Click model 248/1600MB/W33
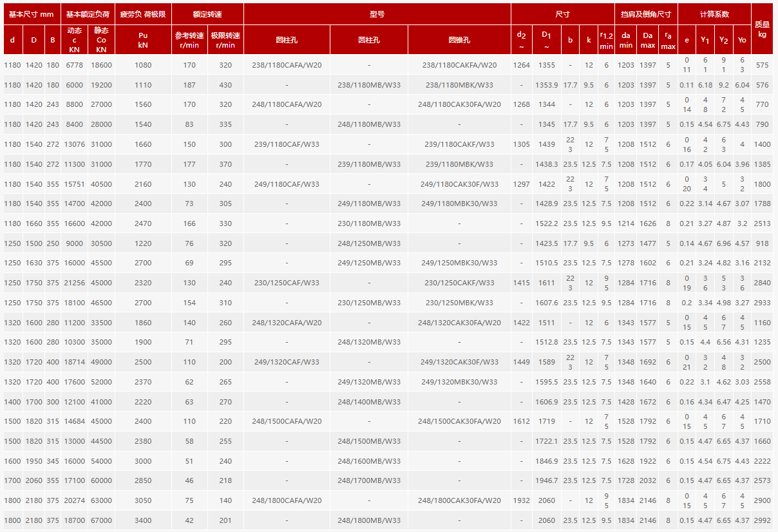This screenshot has width=778, height=532. coord(368,461)
